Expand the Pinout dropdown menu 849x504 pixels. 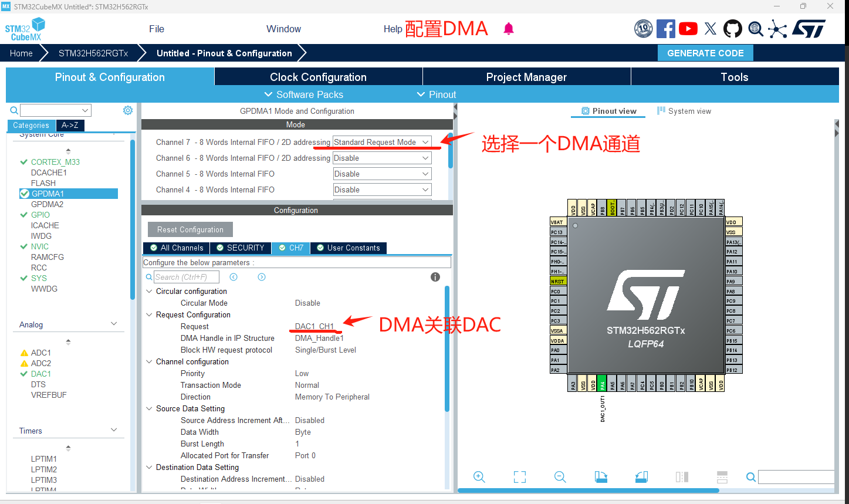436,94
